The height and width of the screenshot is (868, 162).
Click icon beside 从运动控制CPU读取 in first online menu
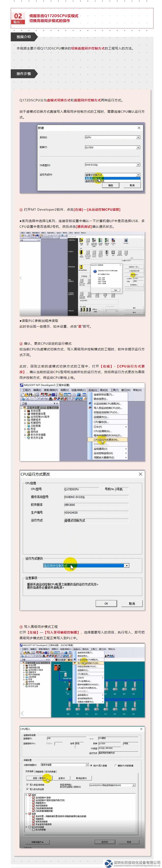[x=90, y=404]
